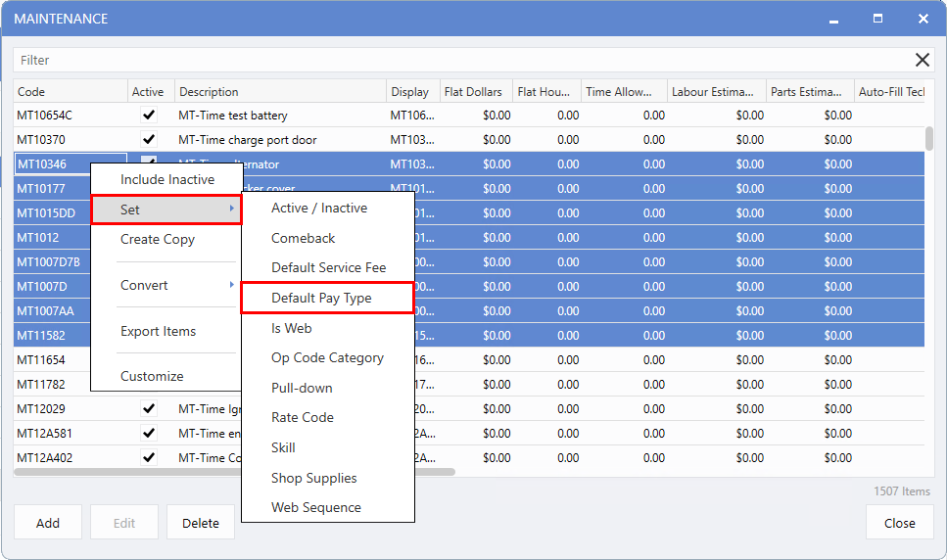
Task: Click Include Inactive in context menu
Action: click(x=166, y=179)
